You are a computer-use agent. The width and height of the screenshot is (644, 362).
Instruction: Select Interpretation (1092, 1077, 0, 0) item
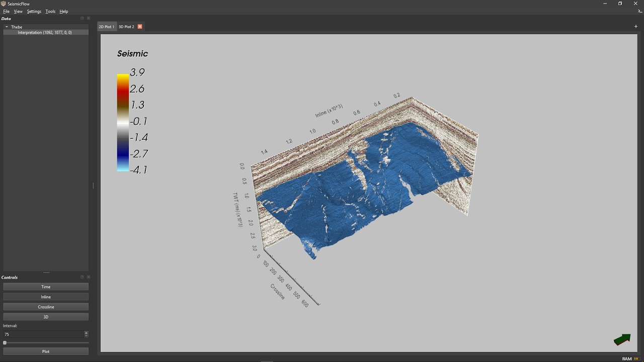click(45, 32)
